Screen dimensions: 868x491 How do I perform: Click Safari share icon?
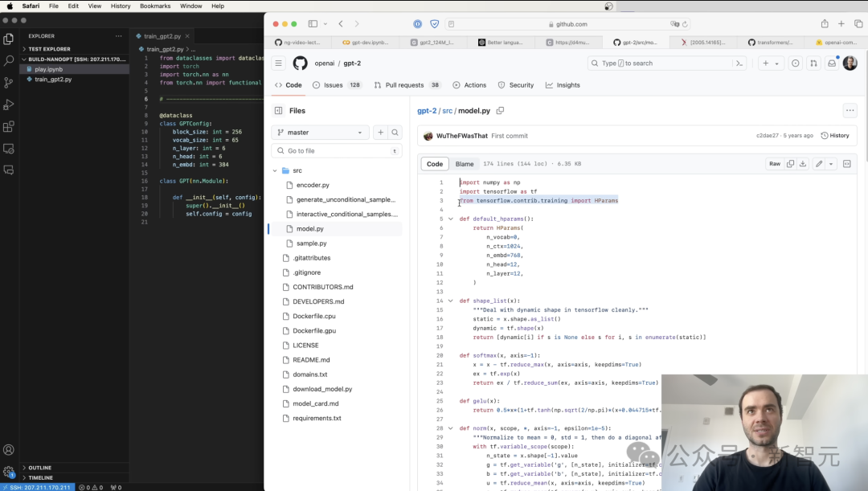point(825,24)
